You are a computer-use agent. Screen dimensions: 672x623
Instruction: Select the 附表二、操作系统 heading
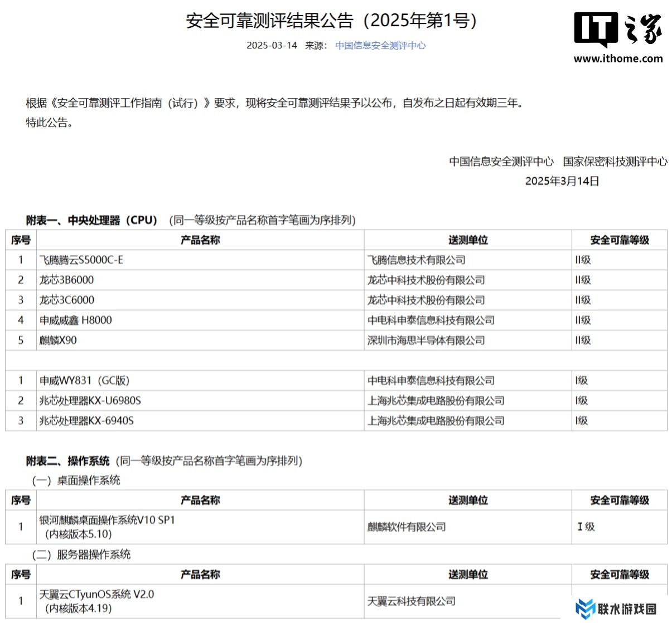click(x=67, y=461)
